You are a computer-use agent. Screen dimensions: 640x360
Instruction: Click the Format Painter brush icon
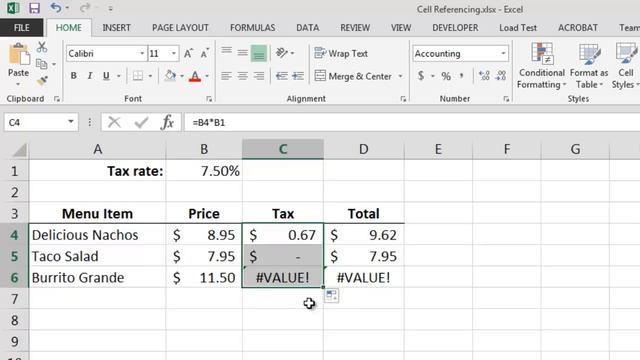(42, 80)
